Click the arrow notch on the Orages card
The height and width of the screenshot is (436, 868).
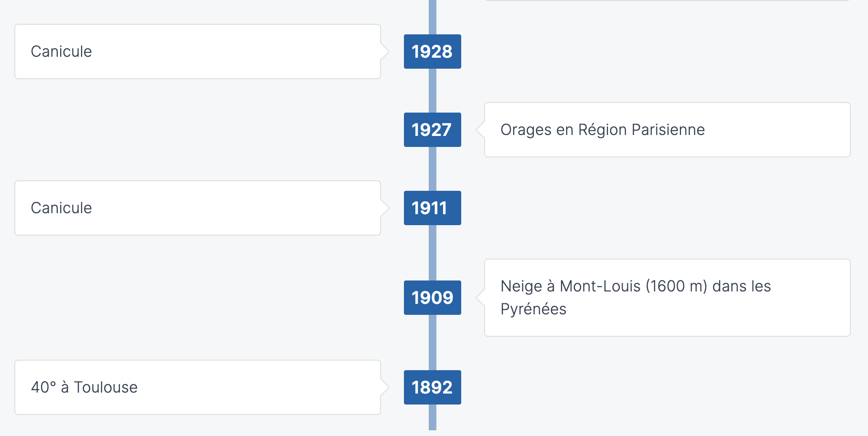[x=480, y=130]
